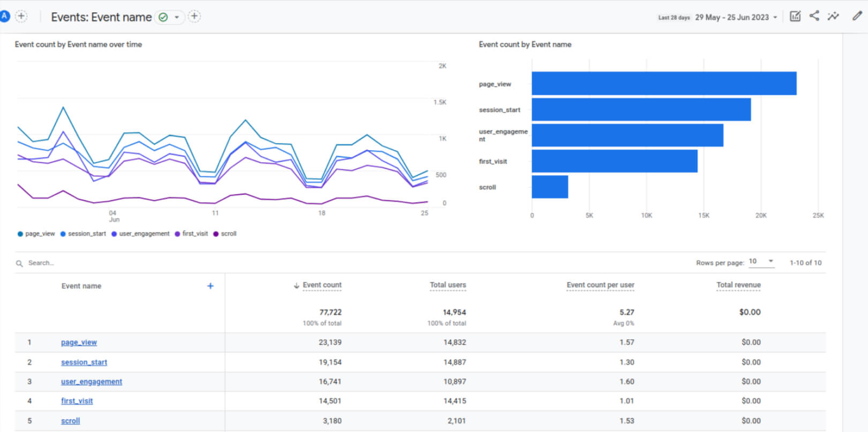868x432 pixels.
Task: Sort table by Event count column
Action: [321, 285]
